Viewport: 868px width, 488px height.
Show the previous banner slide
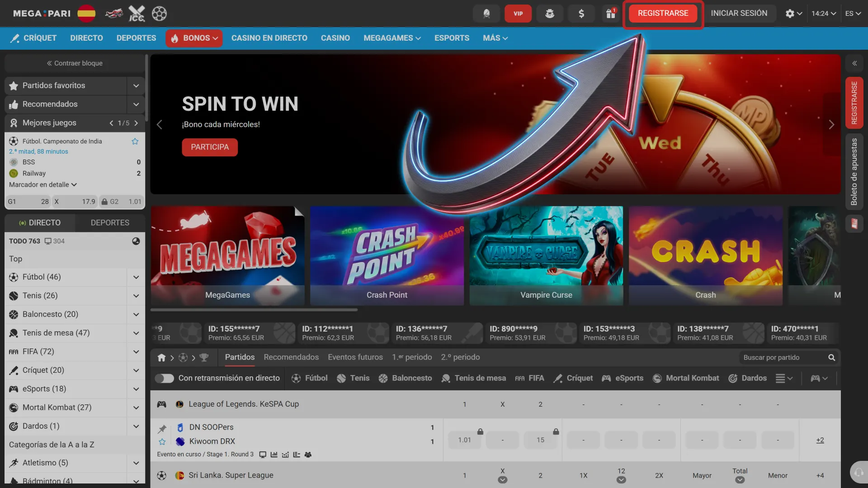point(159,125)
